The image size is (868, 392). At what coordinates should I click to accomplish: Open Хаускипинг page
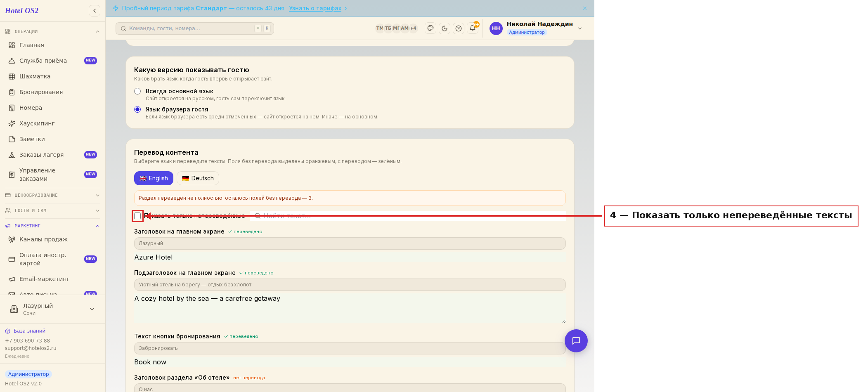click(52, 123)
